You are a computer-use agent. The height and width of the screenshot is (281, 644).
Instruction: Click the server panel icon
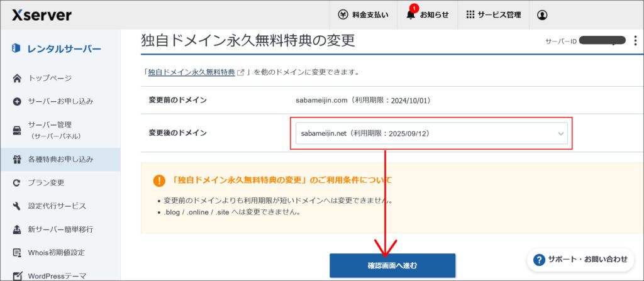click(x=17, y=130)
